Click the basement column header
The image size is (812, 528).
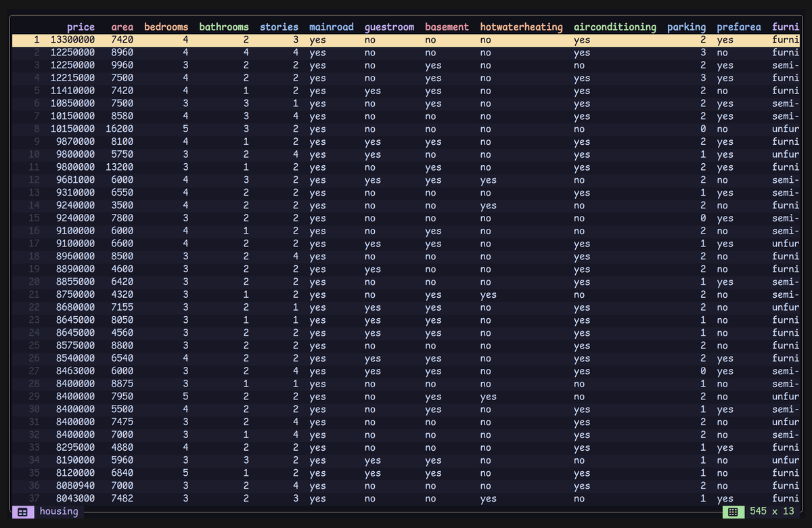point(447,27)
